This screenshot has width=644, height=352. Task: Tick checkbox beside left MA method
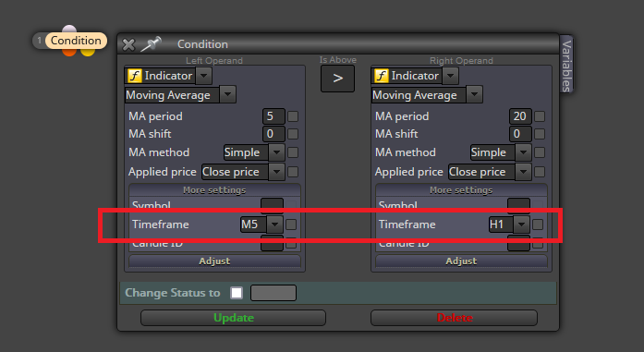click(x=293, y=152)
